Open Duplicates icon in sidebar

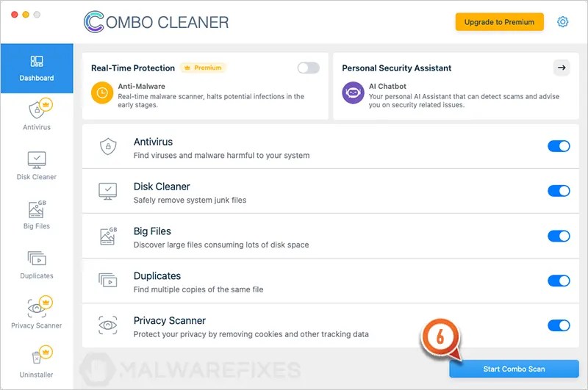pos(37,259)
